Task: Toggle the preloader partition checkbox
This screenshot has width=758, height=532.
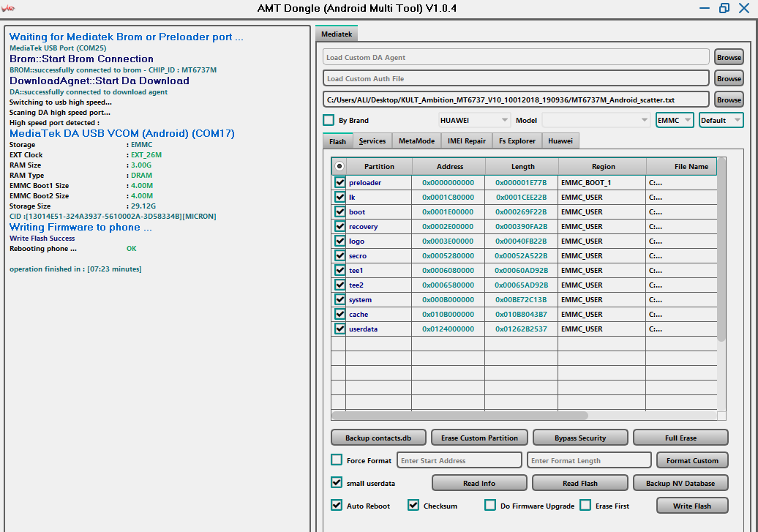Action: click(339, 182)
